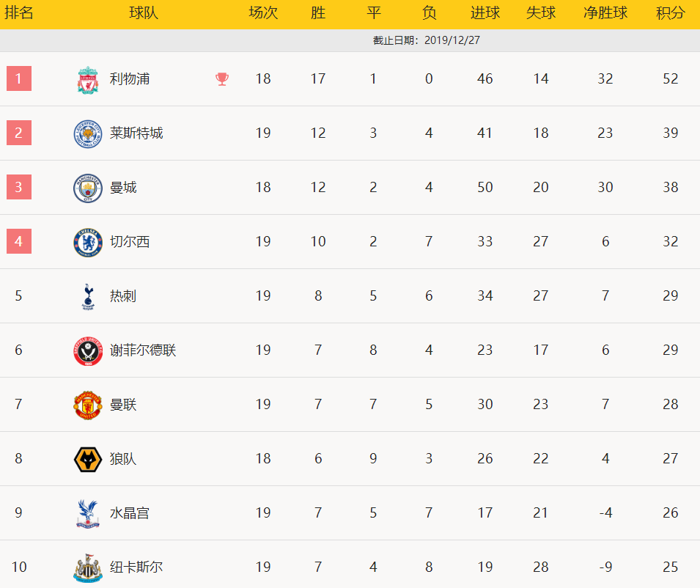Click the Manchester City club crest
Viewport: 700px width, 588px height.
coord(88,188)
